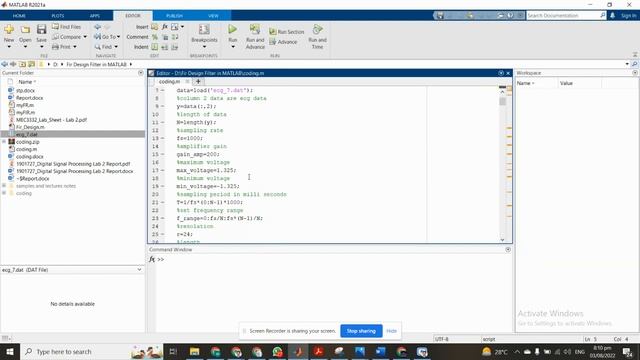
Task: Click Stop sharing button
Action: (361, 331)
